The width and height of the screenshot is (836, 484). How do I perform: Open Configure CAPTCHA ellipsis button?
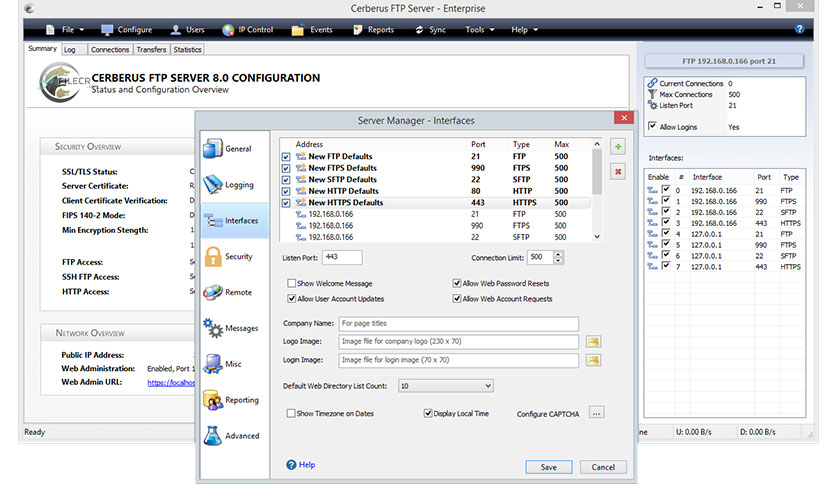(x=597, y=413)
